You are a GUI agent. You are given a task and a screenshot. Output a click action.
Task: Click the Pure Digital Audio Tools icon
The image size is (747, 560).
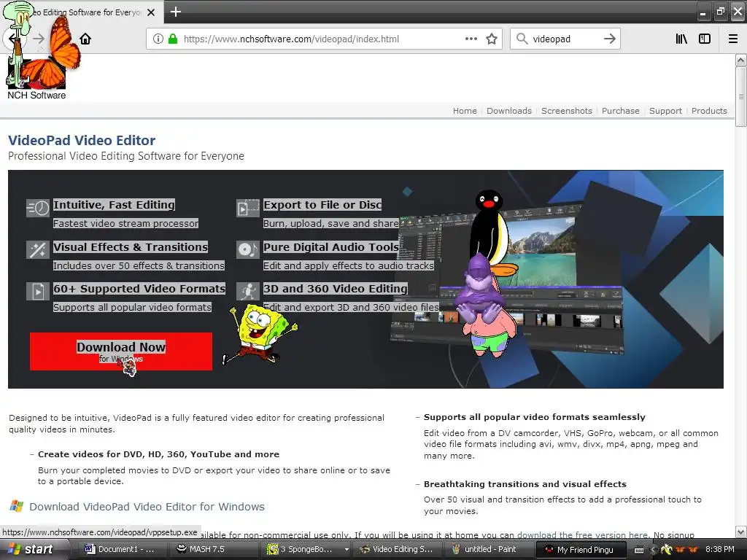point(248,249)
